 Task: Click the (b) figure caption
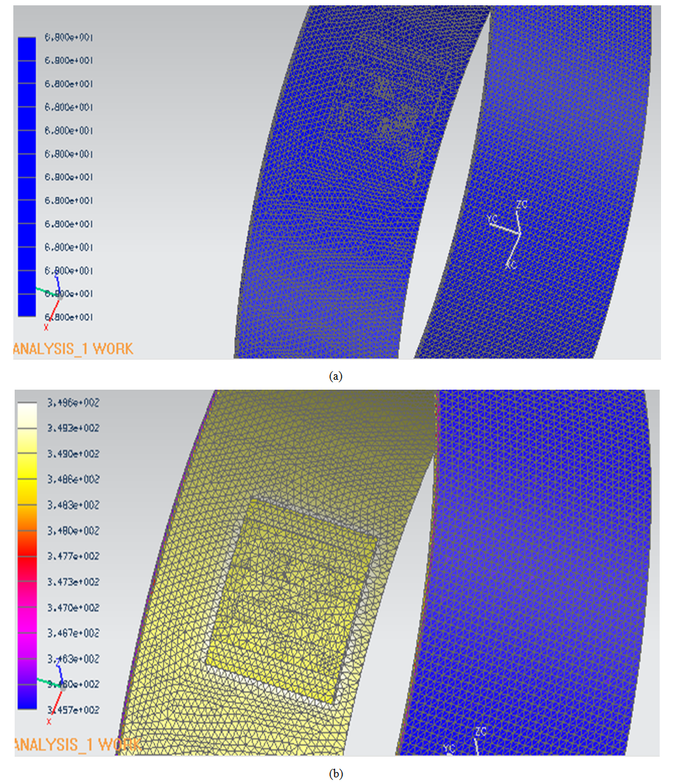point(336,773)
